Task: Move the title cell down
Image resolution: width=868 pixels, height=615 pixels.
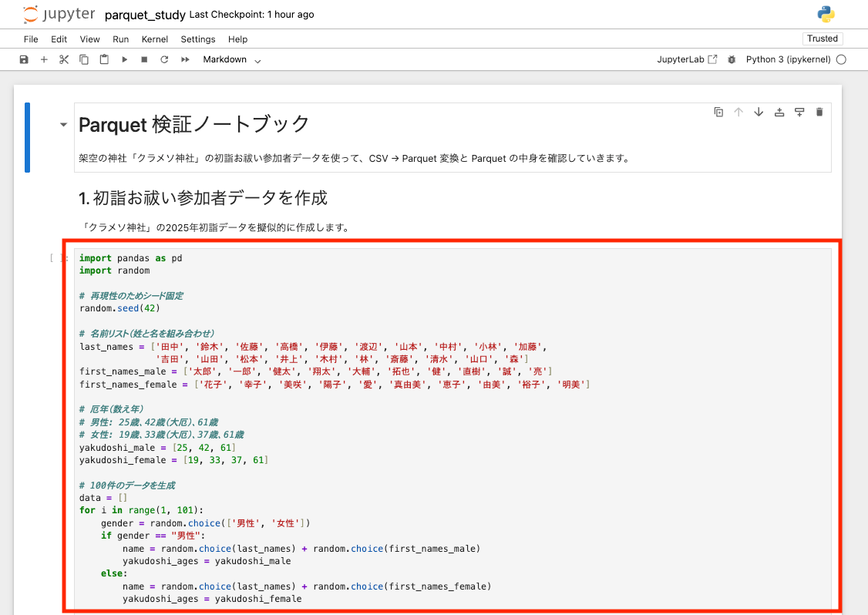Action: click(x=759, y=111)
